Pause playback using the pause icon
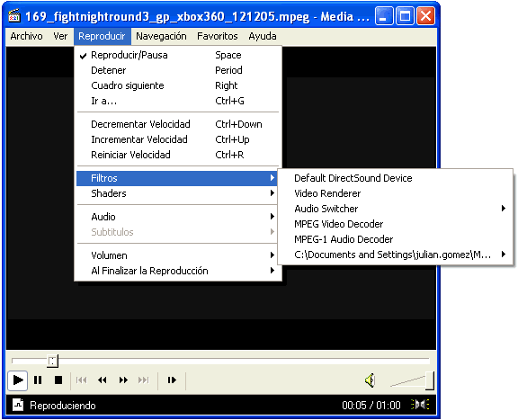 38,380
